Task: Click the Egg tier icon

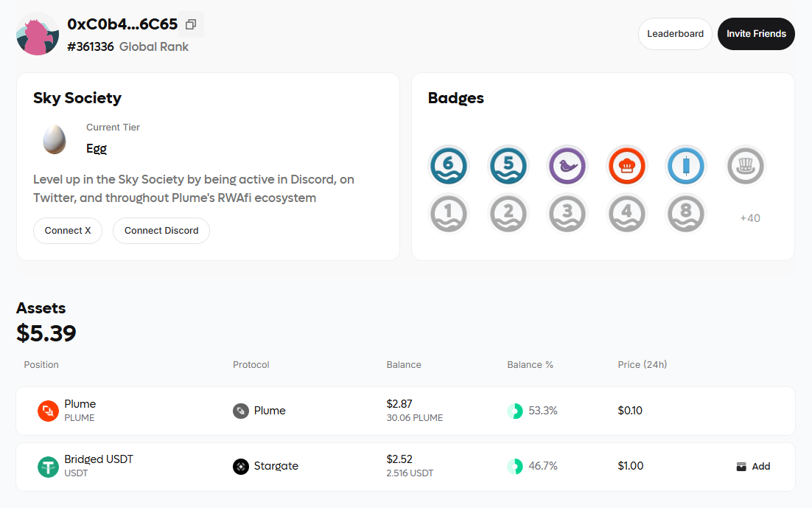Action: coord(55,139)
